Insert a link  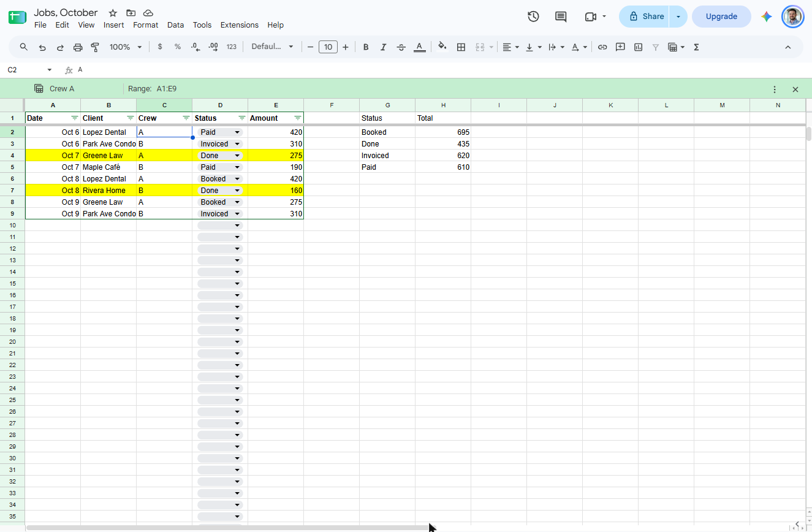coord(602,47)
